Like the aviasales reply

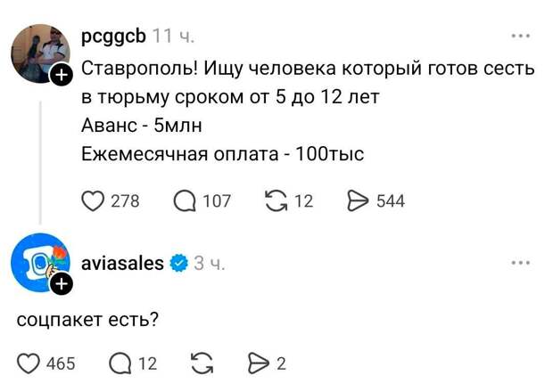(x=29, y=363)
